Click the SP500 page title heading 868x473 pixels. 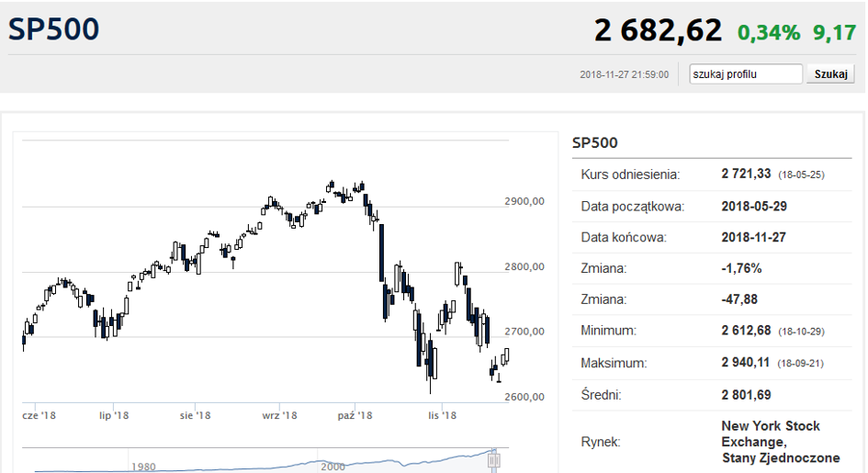(53, 29)
